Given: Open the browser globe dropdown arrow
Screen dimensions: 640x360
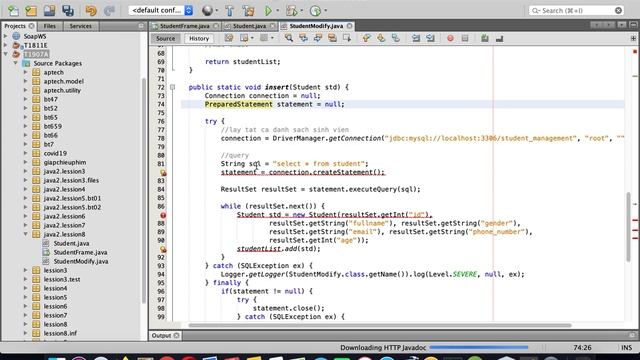Looking at the screenshot, I should [x=216, y=10].
